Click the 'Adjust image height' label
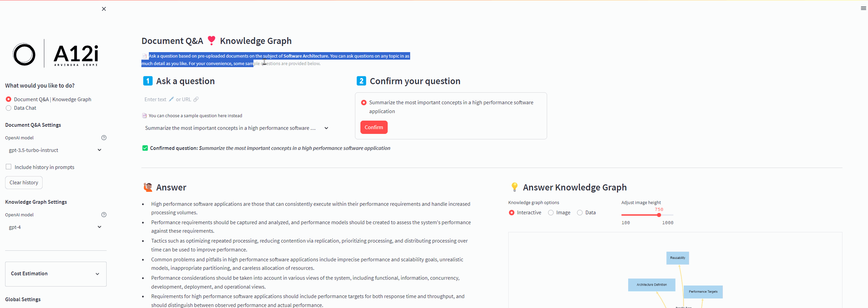 coord(641,202)
